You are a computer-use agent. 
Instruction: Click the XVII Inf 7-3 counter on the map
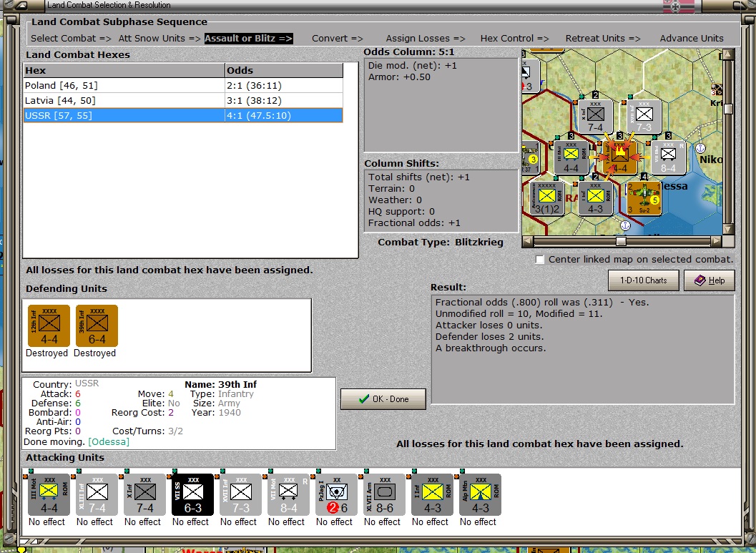[644, 117]
